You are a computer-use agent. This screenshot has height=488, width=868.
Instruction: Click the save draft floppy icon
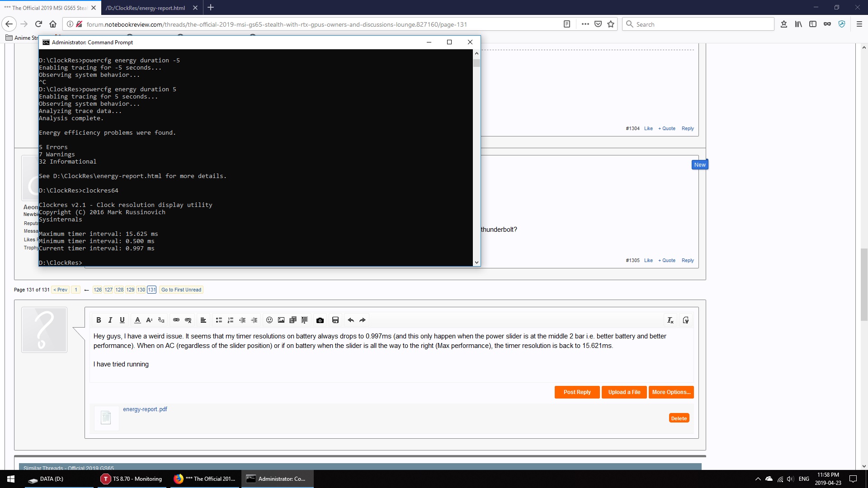[335, 320]
